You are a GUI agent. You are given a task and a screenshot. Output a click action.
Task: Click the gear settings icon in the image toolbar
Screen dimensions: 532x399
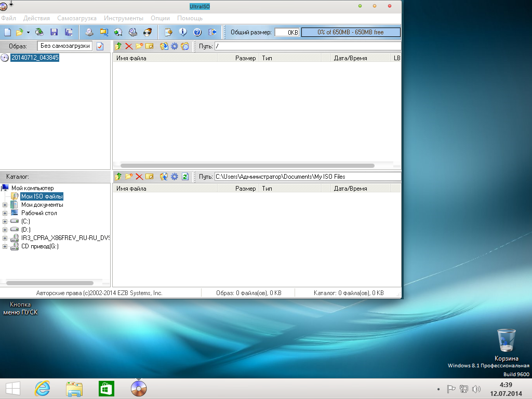(x=175, y=46)
